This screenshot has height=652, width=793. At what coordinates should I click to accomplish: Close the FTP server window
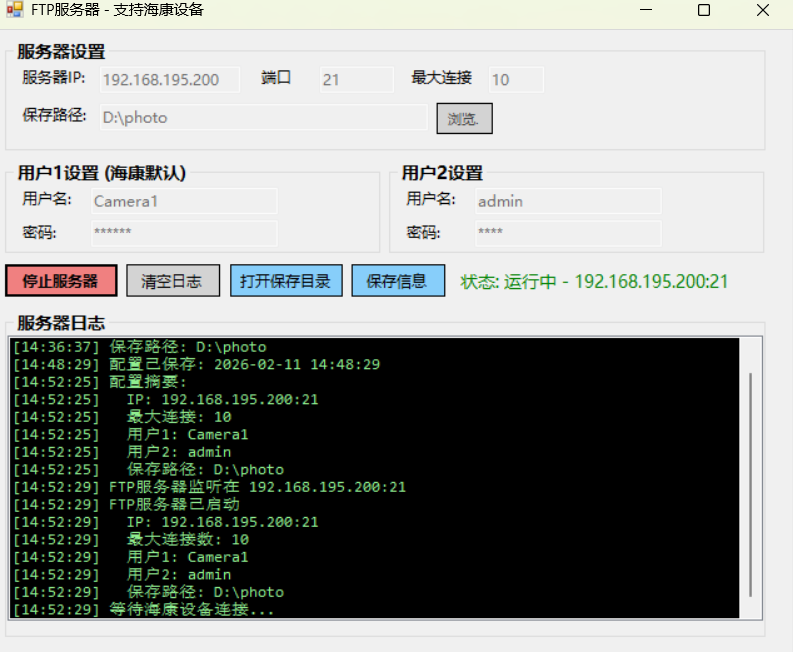point(763,10)
